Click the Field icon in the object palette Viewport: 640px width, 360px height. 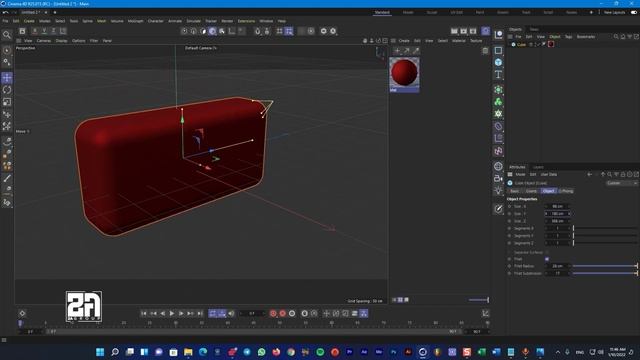point(498,151)
